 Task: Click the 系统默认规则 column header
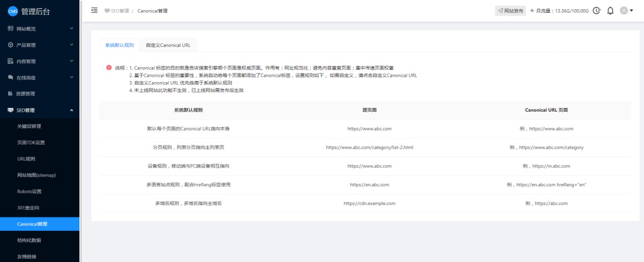pyautogui.click(x=188, y=110)
